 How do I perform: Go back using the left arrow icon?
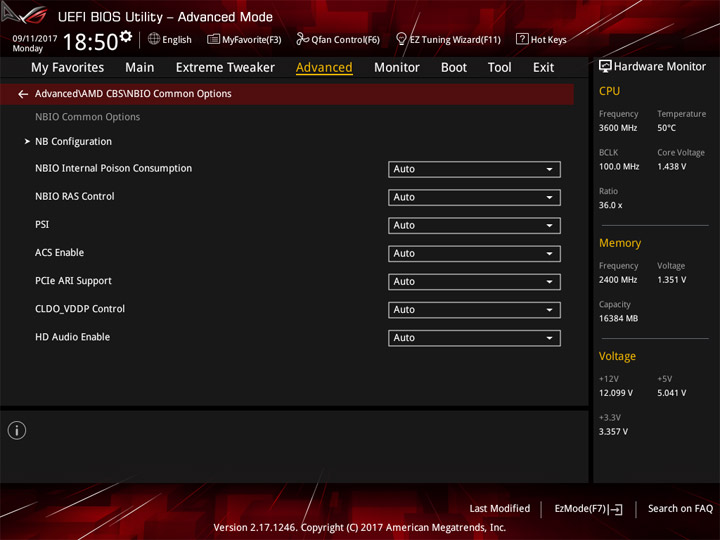23,94
